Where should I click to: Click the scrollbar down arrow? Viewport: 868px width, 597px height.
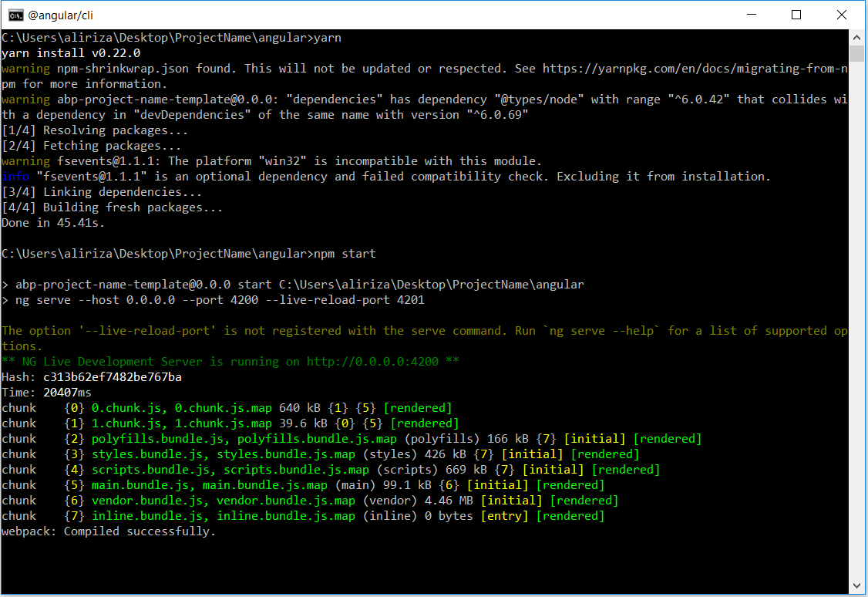point(856,585)
